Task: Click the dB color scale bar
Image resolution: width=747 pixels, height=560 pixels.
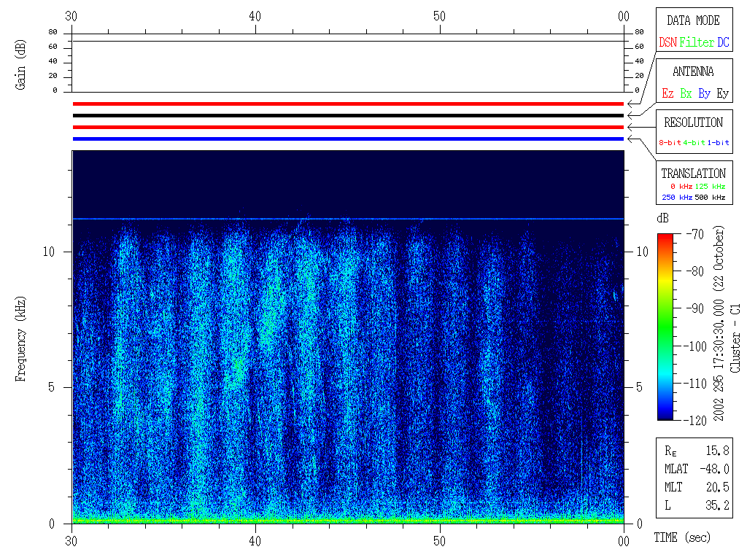Action: (x=667, y=327)
